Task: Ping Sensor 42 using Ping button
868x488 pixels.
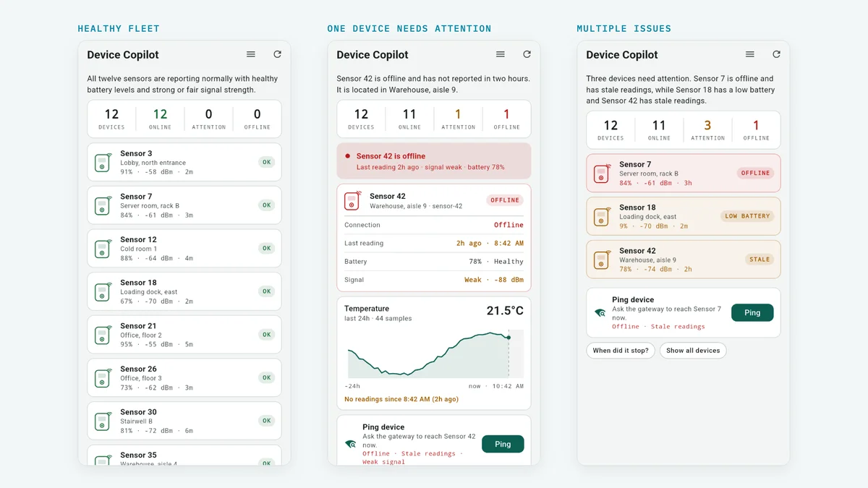Action: coord(503,444)
